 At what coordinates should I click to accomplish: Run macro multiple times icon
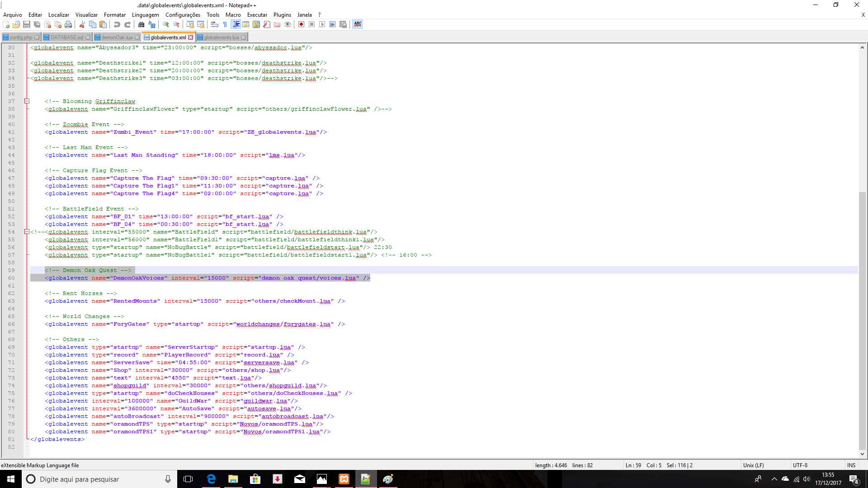pos(332,24)
